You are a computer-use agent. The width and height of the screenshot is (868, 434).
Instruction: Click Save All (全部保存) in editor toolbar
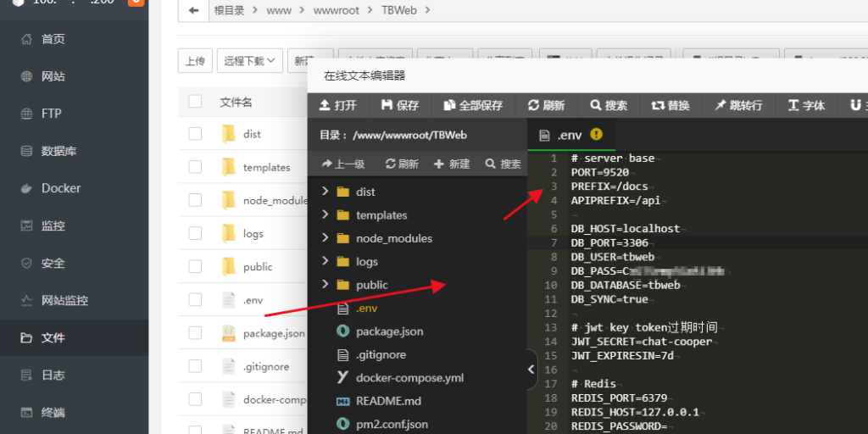(x=473, y=105)
